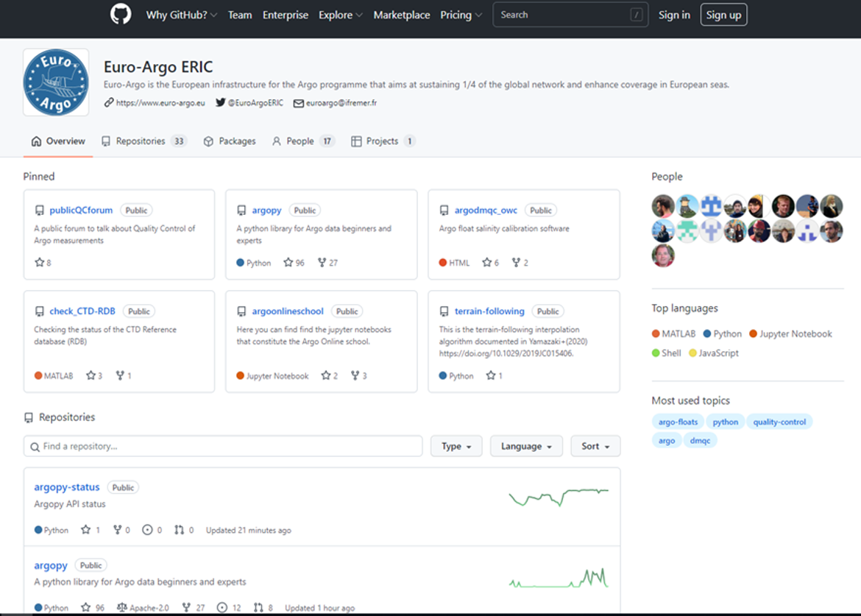This screenshot has height=616, width=861.
Task: View the argopy activity sparkline graph
Action: pyautogui.click(x=559, y=578)
